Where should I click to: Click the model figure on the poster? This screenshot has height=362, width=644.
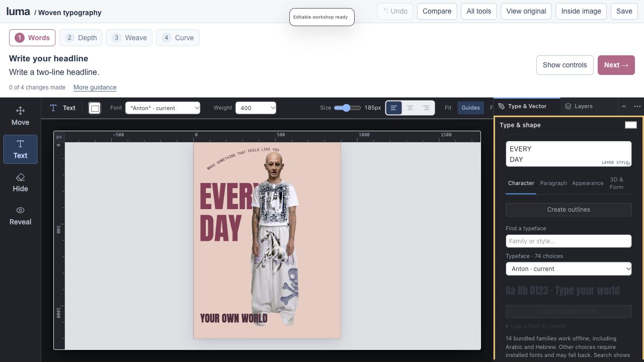pyautogui.click(x=276, y=239)
